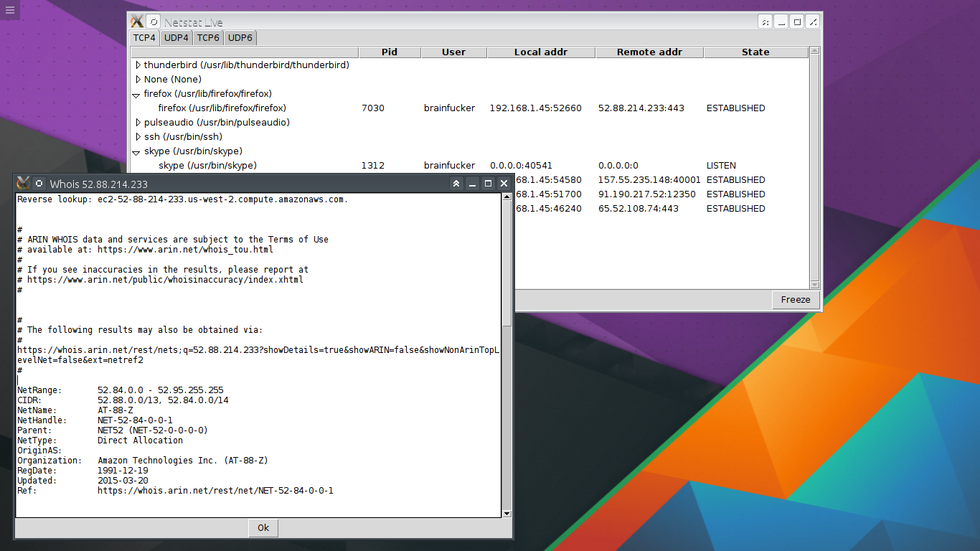
Task: Expand the thunderbird process row
Action: [x=138, y=65]
